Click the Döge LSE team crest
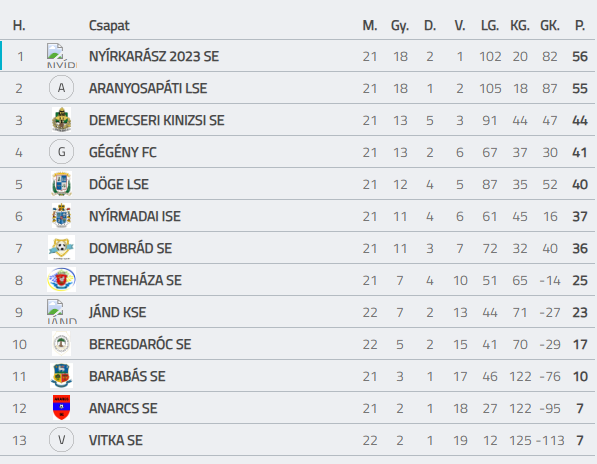Image resolution: width=597 pixels, height=464 pixels. 61,184
